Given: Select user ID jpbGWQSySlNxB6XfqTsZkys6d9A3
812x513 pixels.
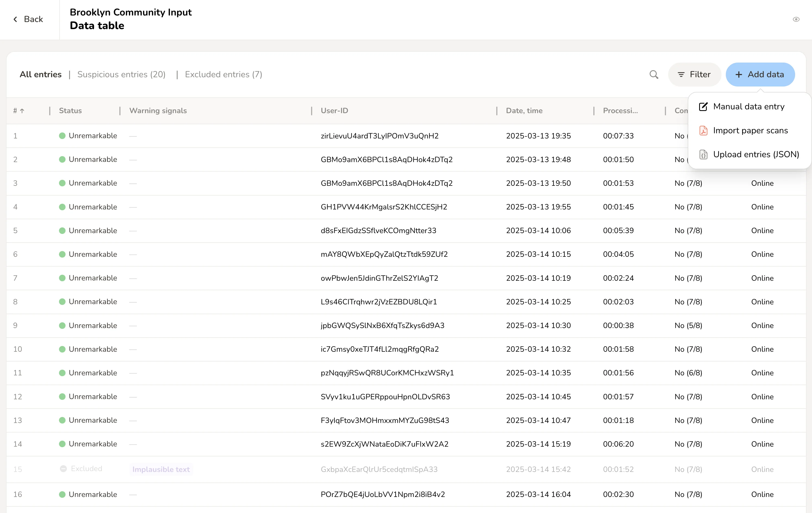Looking at the screenshot, I should pyautogui.click(x=382, y=326).
